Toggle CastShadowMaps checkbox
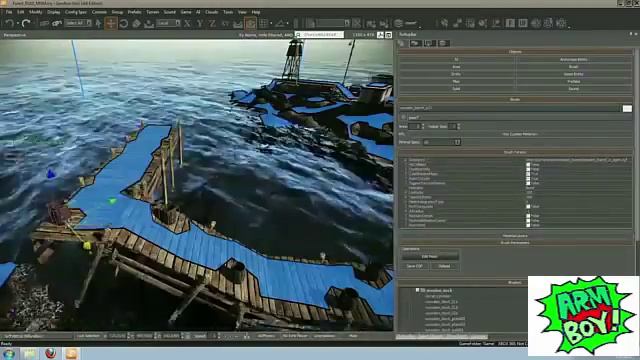The image size is (640, 360). pos(528,174)
